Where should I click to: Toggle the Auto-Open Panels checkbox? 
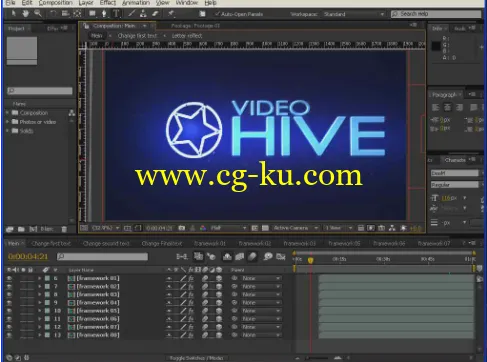click(217, 14)
